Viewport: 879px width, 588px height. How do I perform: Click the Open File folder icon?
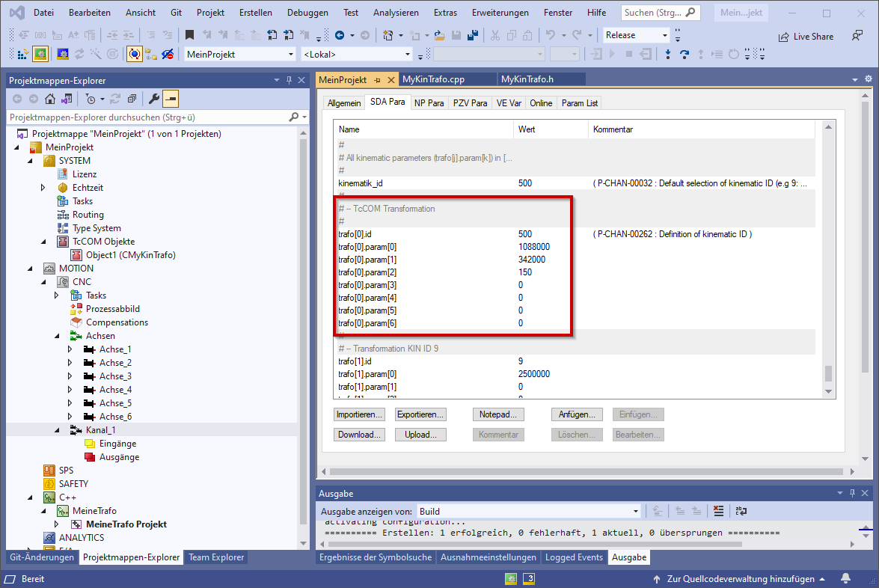440,35
